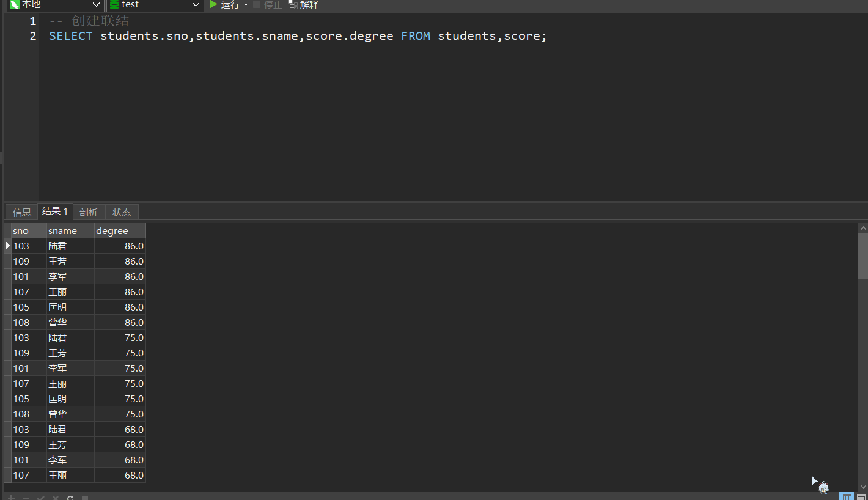
Task: Select 王芳 cell in the 68.0 row
Action: (x=70, y=445)
